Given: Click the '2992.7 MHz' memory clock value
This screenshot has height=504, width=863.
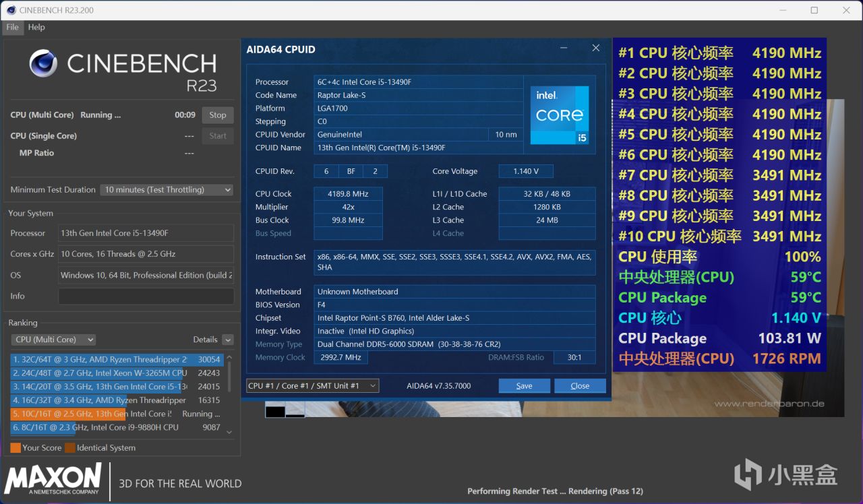Looking at the screenshot, I should coord(340,357).
